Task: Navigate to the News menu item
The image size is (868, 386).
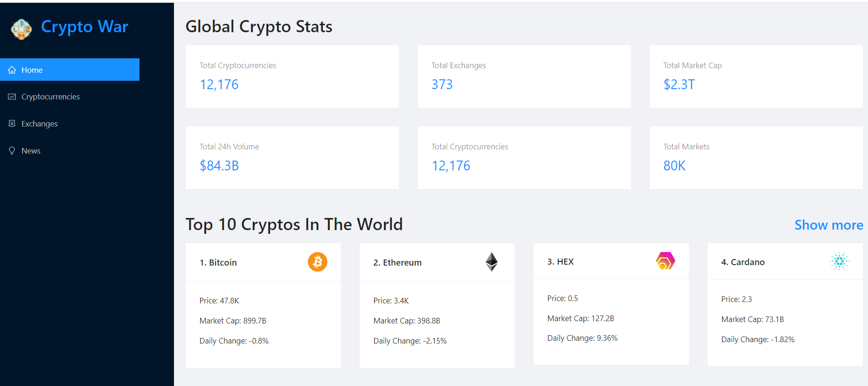Action: [69, 151]
